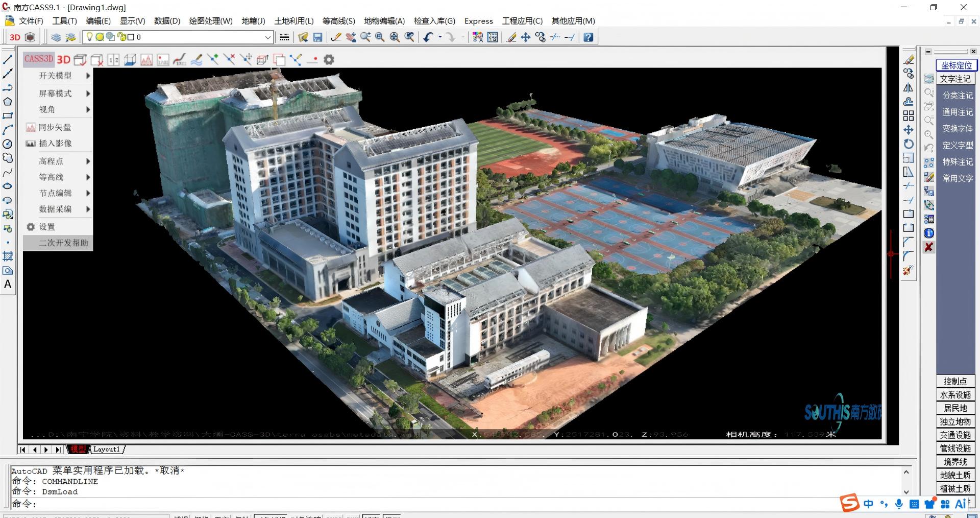Select the text tool 'A' in left toolbar
Viewport: 980px width, 518px height.
click(x=8, y=285)
